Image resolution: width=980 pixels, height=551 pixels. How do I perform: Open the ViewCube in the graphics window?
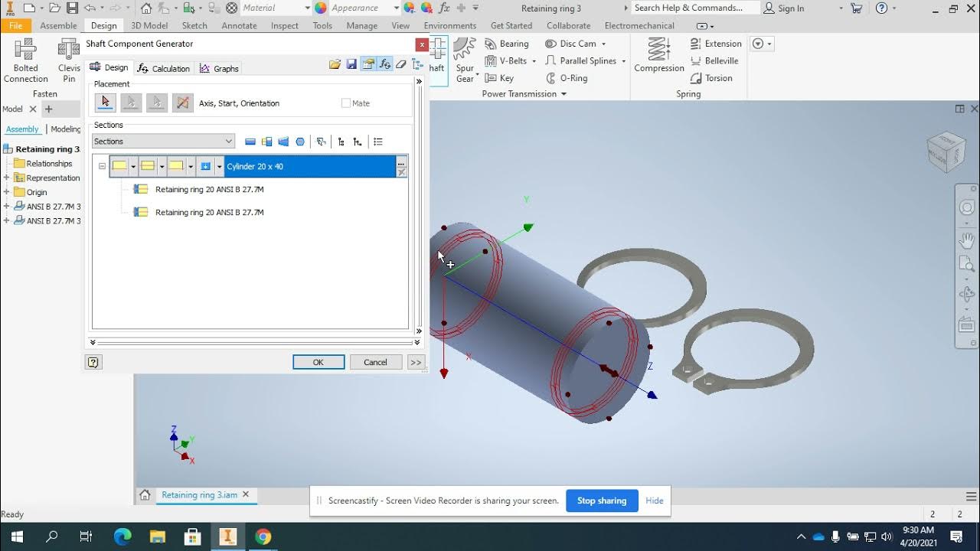[x=946, y=151]
